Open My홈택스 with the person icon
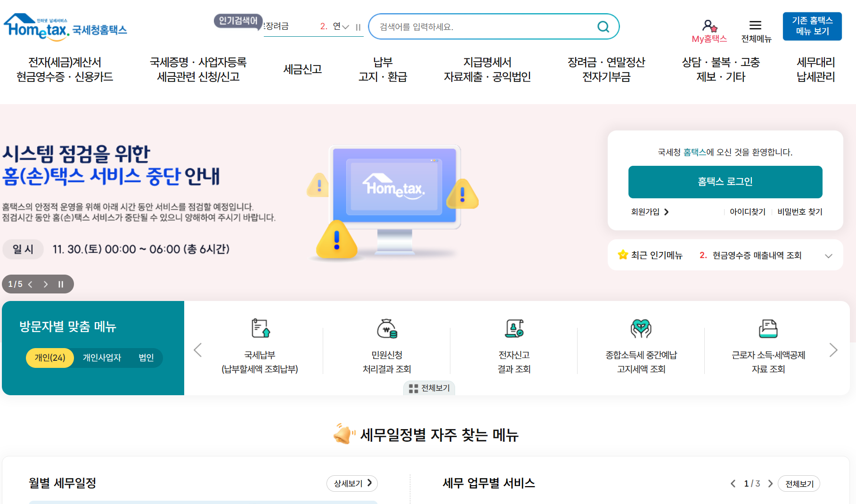 [x=709, y=24]
